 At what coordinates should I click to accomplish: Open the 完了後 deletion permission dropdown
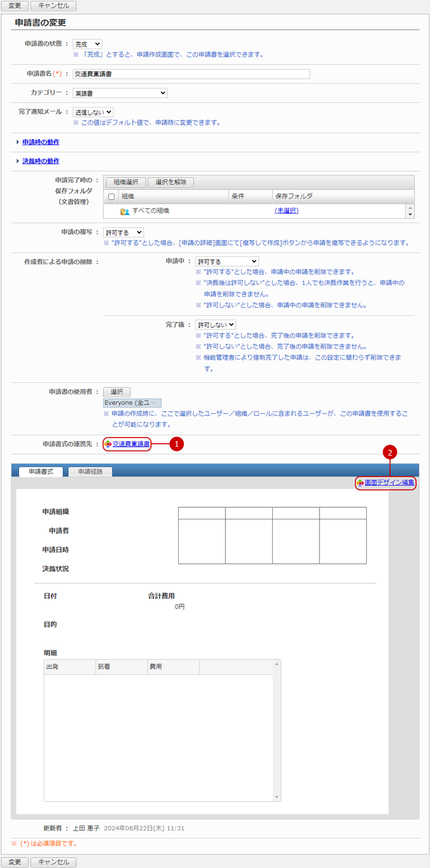(216, 325)
